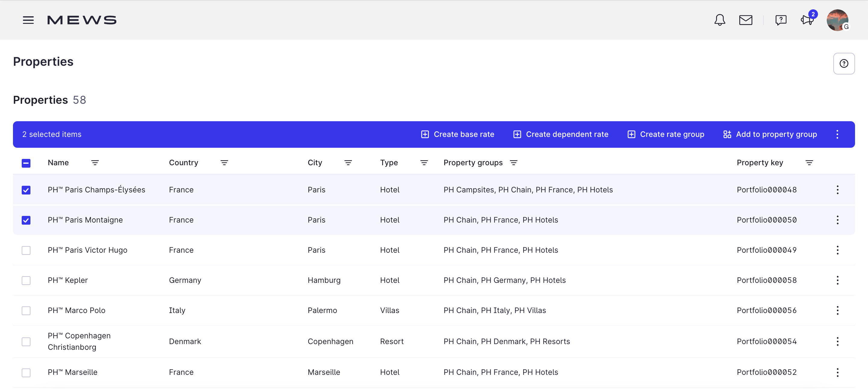868x389 pixels.
Task: Click the Name column header
Action: coord(58,163)
